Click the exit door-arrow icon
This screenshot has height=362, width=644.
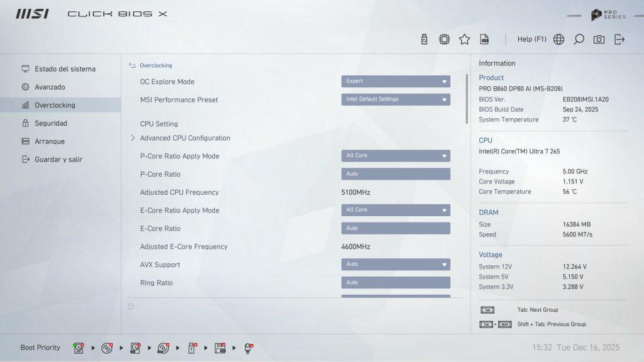[619, 40]
